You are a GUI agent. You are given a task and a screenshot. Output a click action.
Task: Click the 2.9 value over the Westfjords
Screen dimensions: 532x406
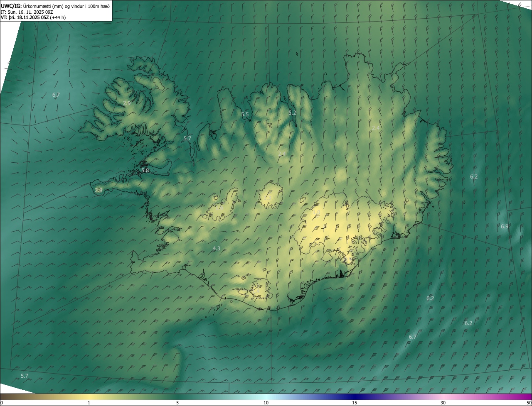(x=127, y=103)
